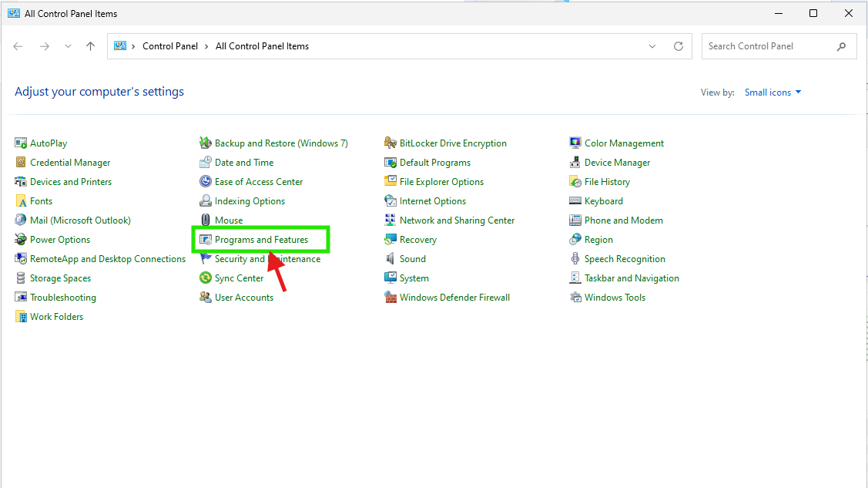Open the Recovery link
The width and height of the screenshot is (868, 488).
(418, 240)
